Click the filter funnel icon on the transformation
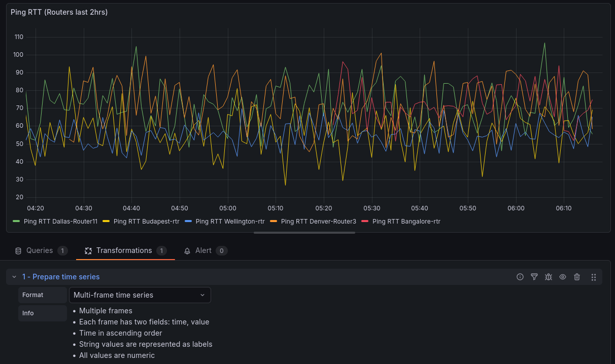615x364 pixels. (x=534, y=277)
